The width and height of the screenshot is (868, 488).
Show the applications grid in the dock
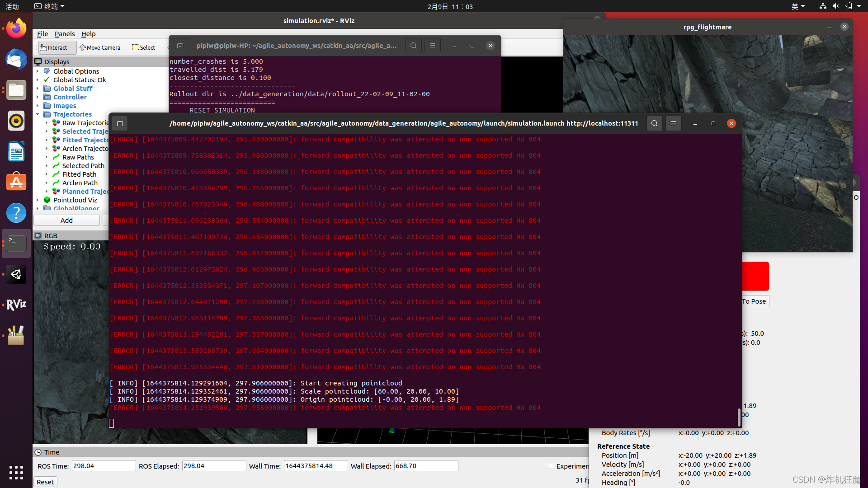click(16, 473)
